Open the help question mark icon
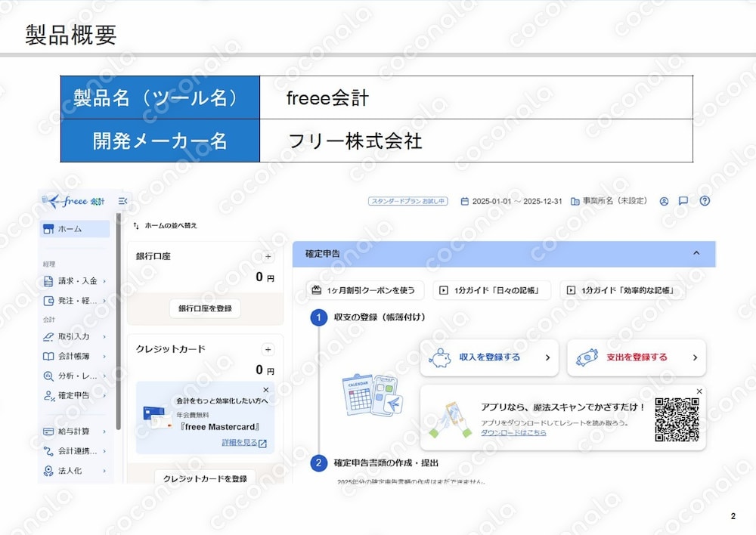Screen dimensions: 756x535 pos(704,201)
